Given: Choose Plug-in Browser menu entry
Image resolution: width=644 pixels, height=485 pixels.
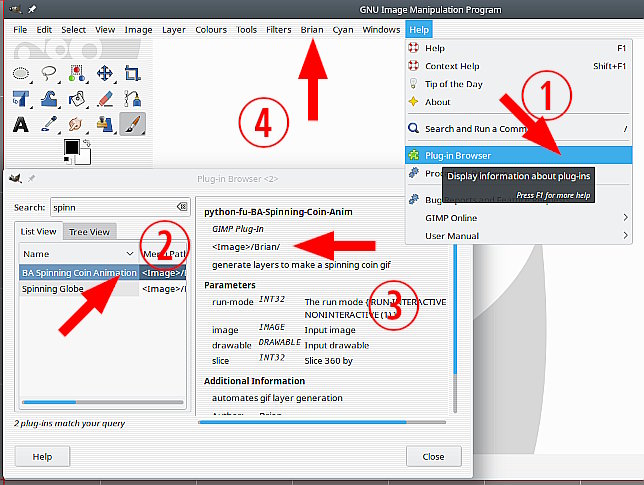Looking at the screenshot, I should 518,155.
